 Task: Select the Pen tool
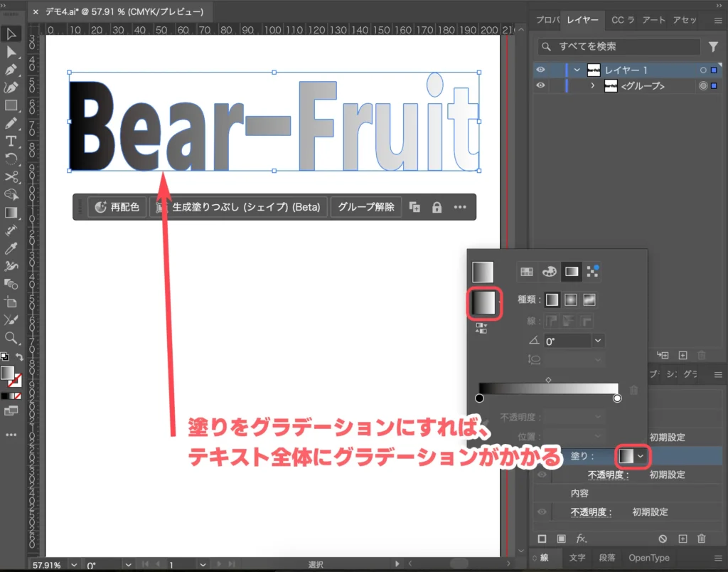click(10, 70)
